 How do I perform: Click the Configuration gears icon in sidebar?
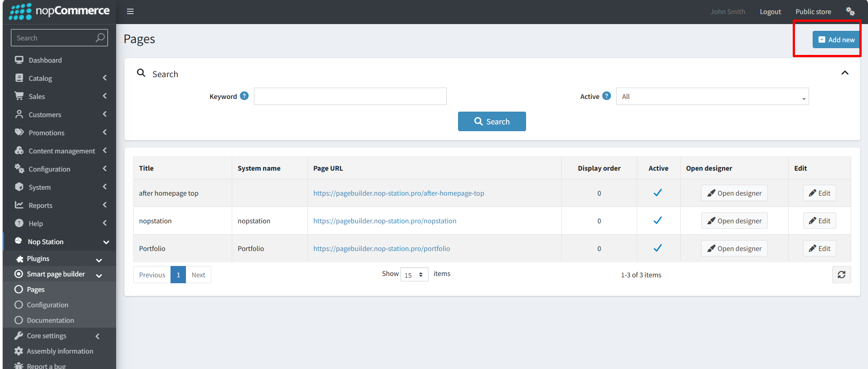19,168
